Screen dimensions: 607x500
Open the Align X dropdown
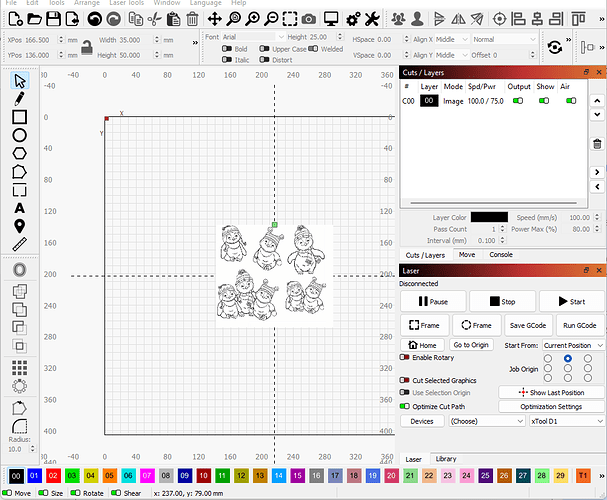[452, 39]
